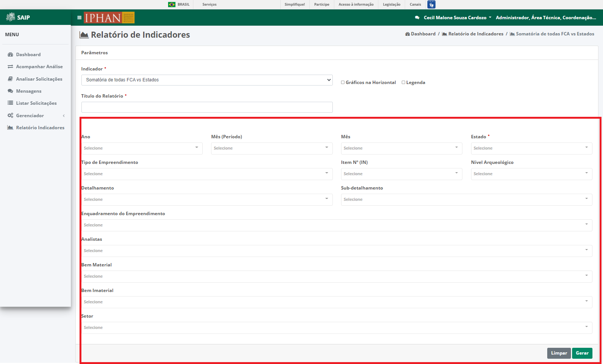Open the Bem Material dropdown
The height and width of the screenshot is (364, 603).
tap(337, 277)
